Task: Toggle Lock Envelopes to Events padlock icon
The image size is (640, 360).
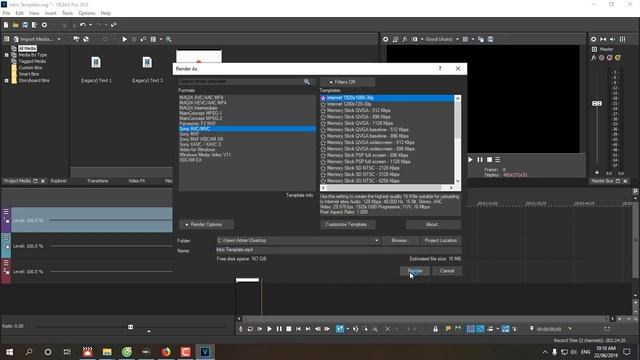Action: pos(436,329)
